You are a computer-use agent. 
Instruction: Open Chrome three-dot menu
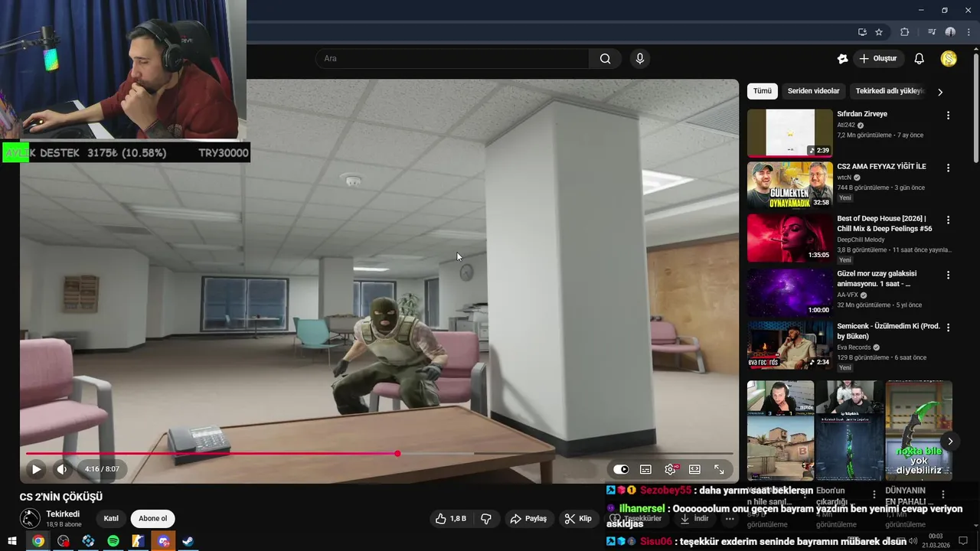(968, 32)
